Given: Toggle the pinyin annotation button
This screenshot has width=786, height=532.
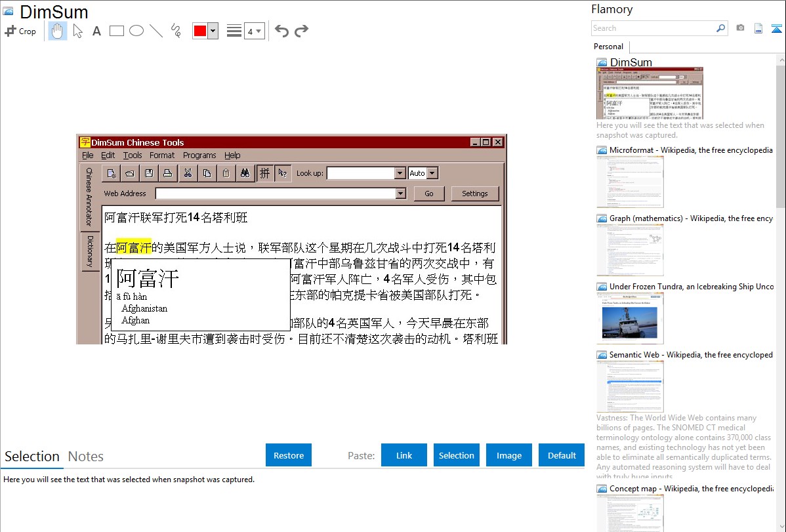Looking at the screenshot, I should point(264,173).
